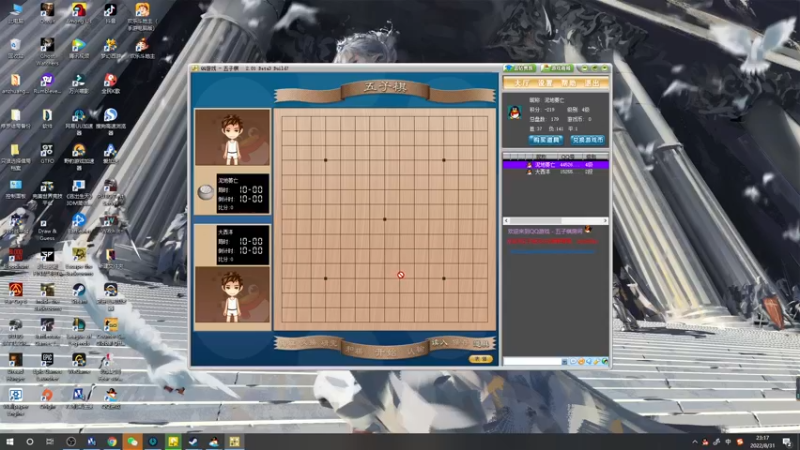This screenshot has width=800, height=450.
Task: Click the speech bubble icon in chat toolbar
Action: [x=573, y=361]
